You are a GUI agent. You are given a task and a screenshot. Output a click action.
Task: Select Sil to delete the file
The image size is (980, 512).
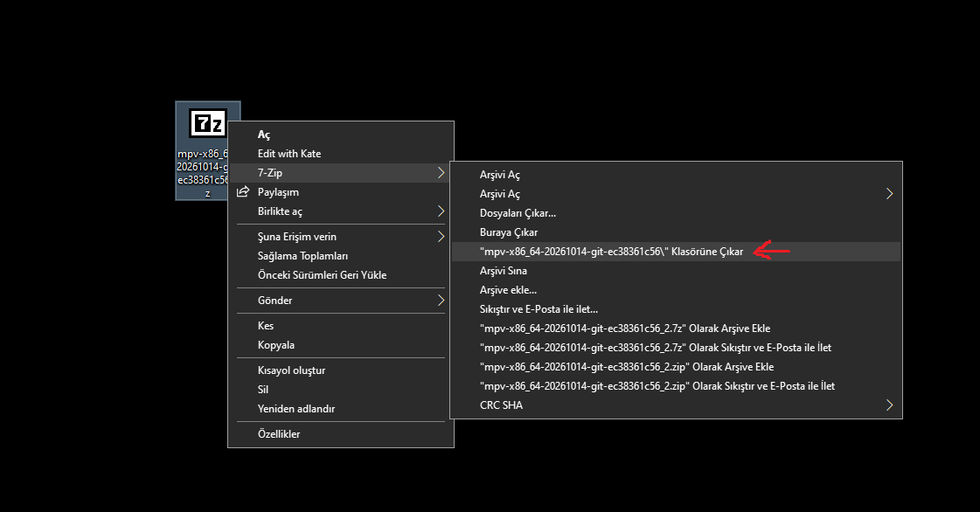pos(341,390)
